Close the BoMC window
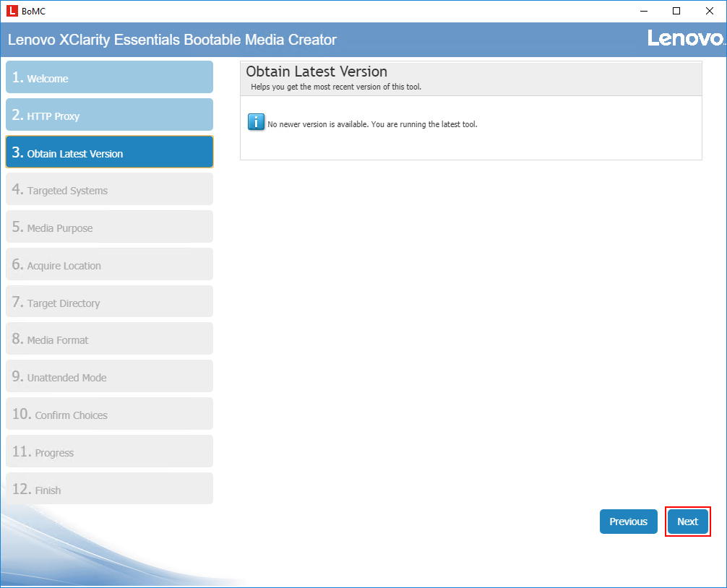This screenshot has width=727, height=588. [710, 11]
